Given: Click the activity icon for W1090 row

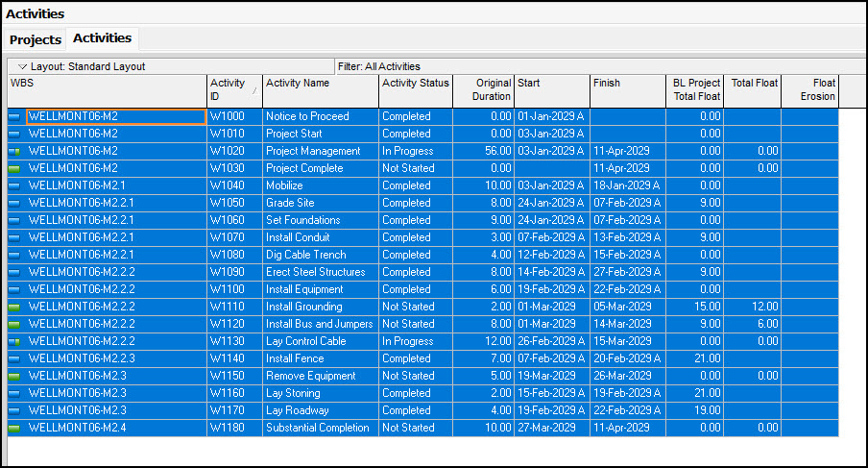Looking at the screenshot, I should pos(14,273).
